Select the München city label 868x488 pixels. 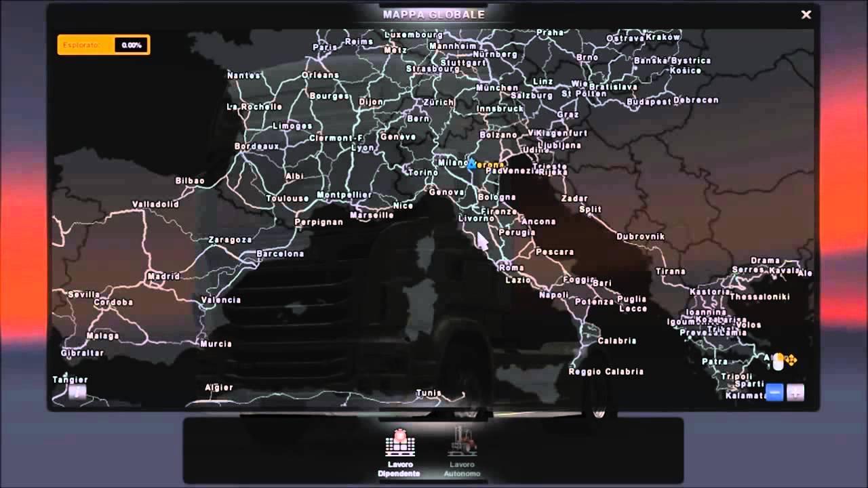click(497, 88)
